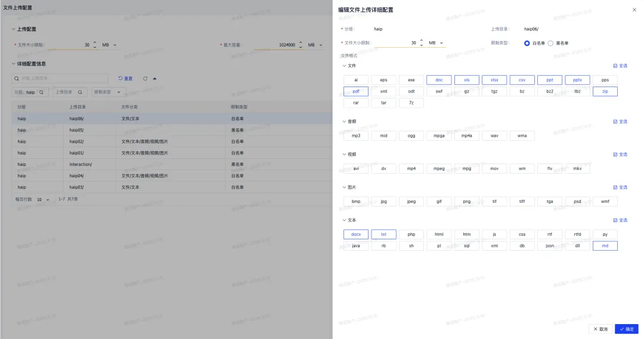This screenshot has width=644, height=339.
Task: Open the drawer's MB unit dropdown
Action: 436,43
